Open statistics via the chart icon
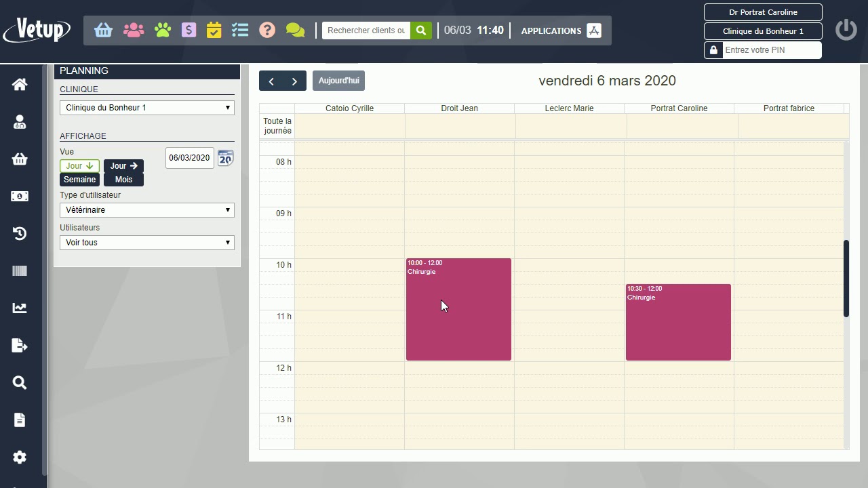 19,308
